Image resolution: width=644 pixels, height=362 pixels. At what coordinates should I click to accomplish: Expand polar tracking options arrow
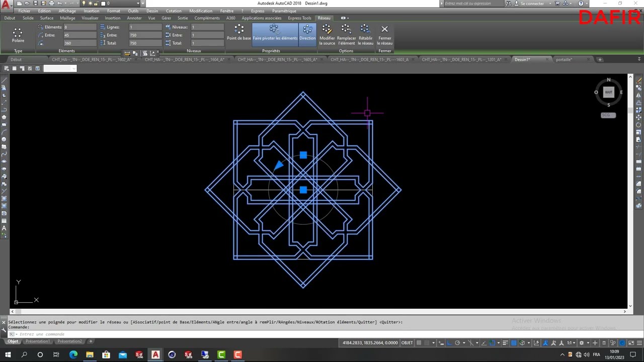(464, 343)
